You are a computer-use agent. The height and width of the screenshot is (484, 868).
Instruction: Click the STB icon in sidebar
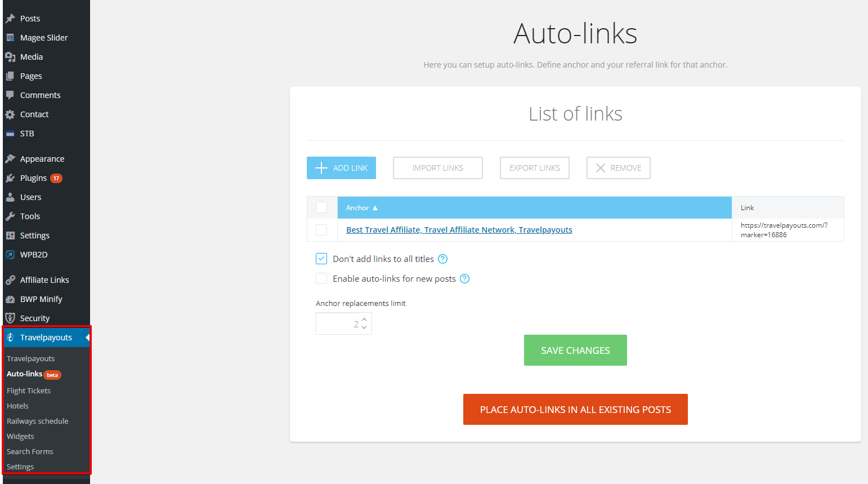click(x=10, y=134)
